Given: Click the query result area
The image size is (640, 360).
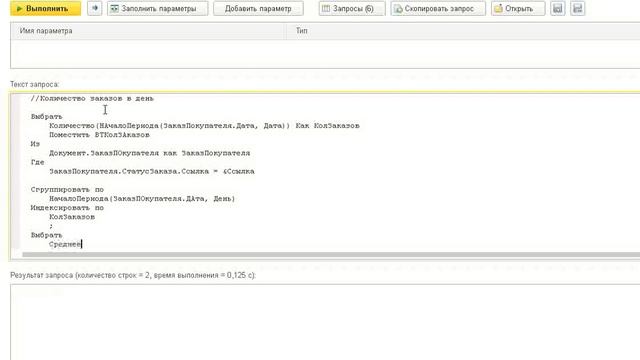Looking at the screenshot, I should [325, 322].
